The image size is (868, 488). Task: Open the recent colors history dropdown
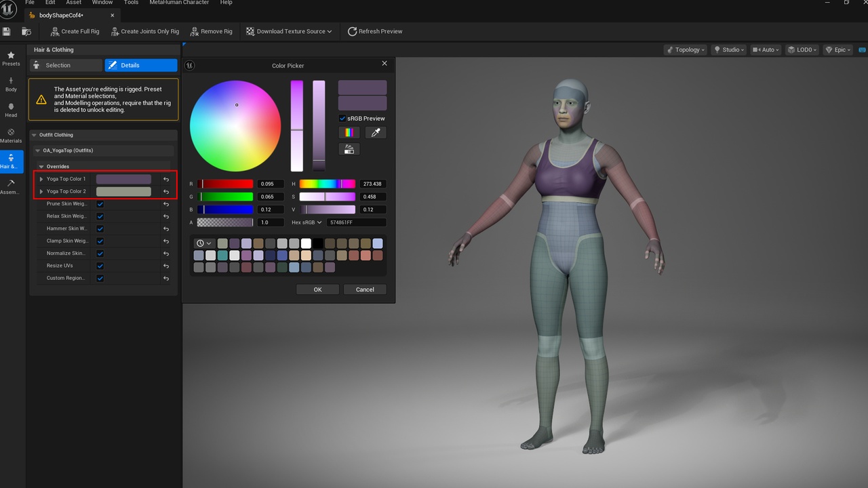tap(203, 243)
